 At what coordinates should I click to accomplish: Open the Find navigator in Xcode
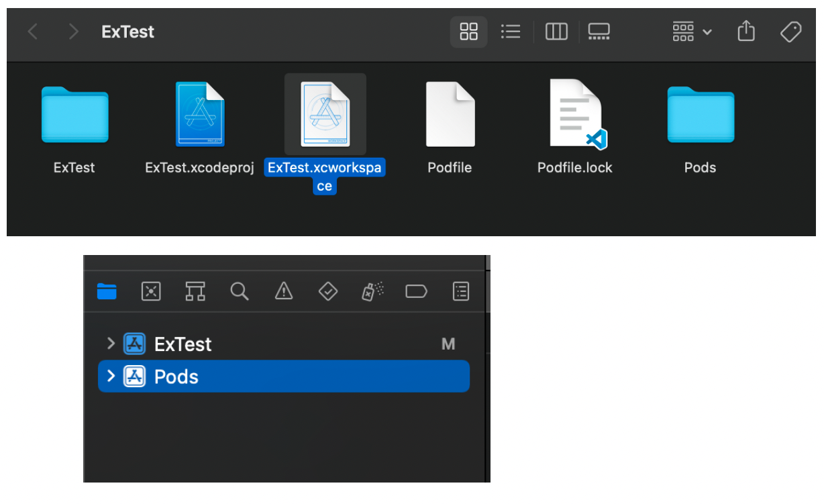(x=240, y=291)
